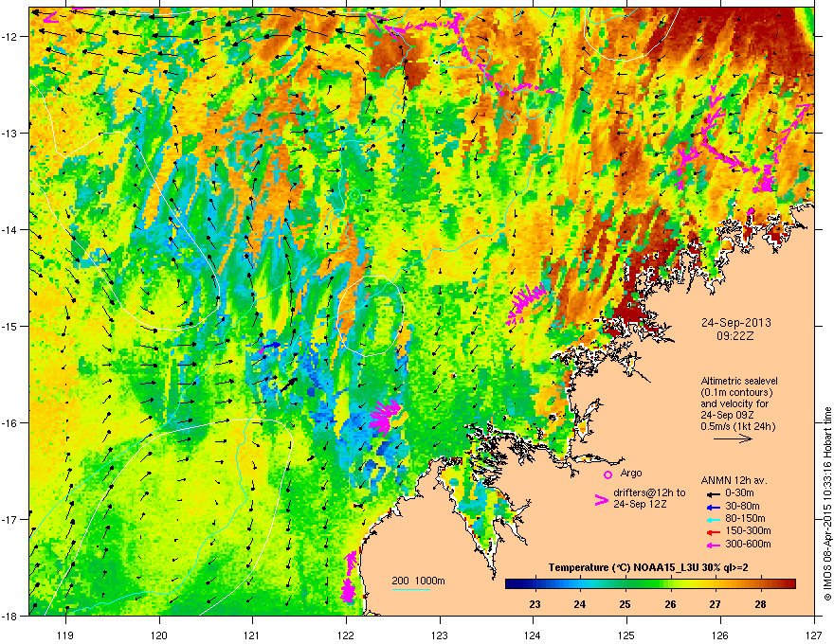Click the latitude axis label -15
Screen dimensions: 834x644
point(10,326)
